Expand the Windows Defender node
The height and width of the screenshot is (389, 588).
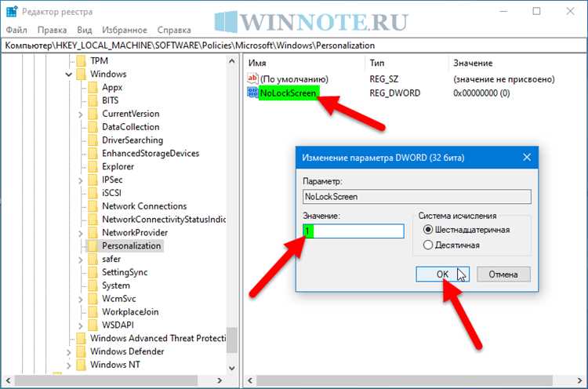point(69,352)
